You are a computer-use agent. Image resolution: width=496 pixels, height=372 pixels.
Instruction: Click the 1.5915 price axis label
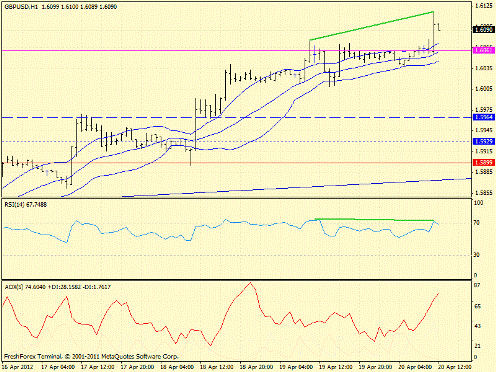click(484, 151)
